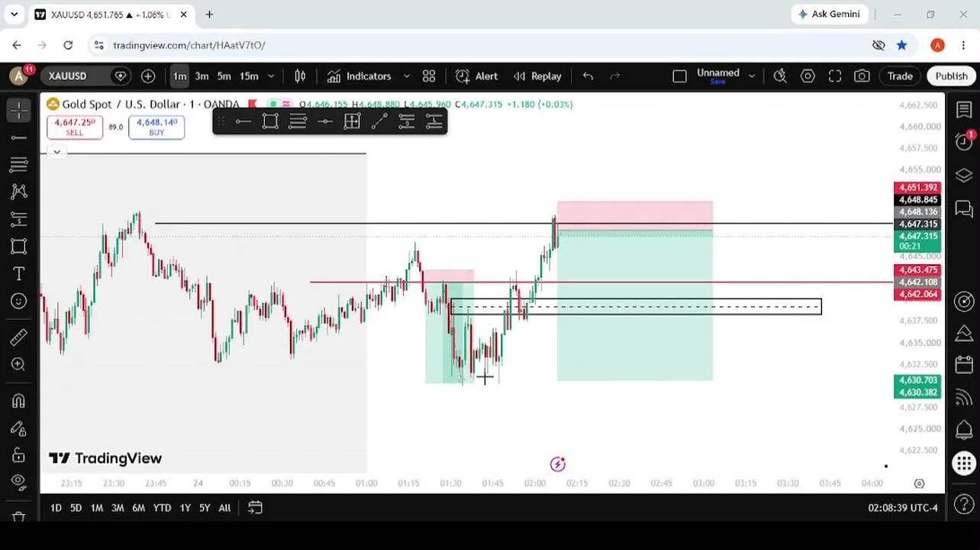Image resolution: width=980 pixels, height=550 pixels.
Task: Select the trend line tool in sidebar
Action: tap(19, 137)
